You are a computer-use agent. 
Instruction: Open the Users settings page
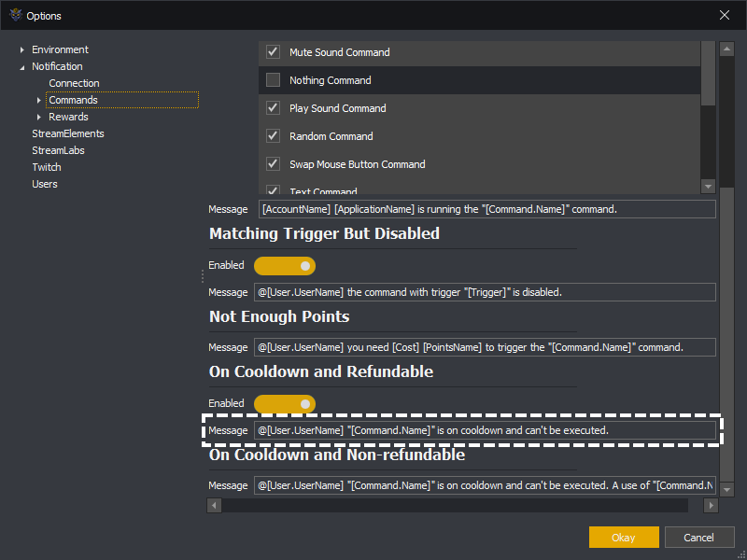coord(44,184)
